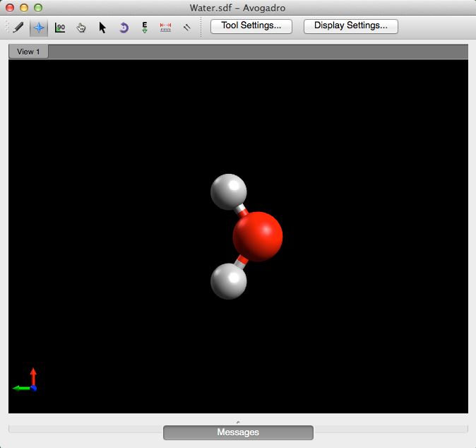Pick the Selection arrow tool
The image size is (476, 448).
point(102,28)
